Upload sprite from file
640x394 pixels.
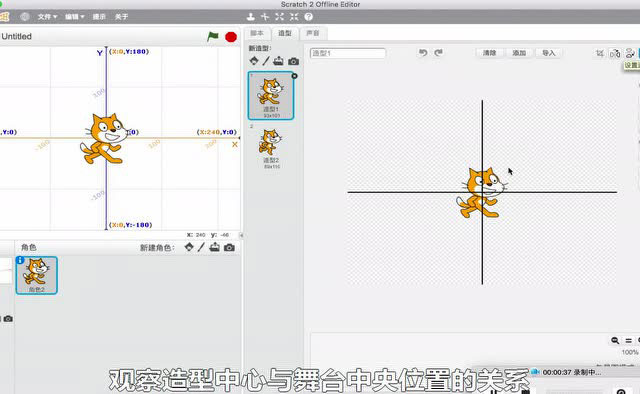tap(215, 247)
